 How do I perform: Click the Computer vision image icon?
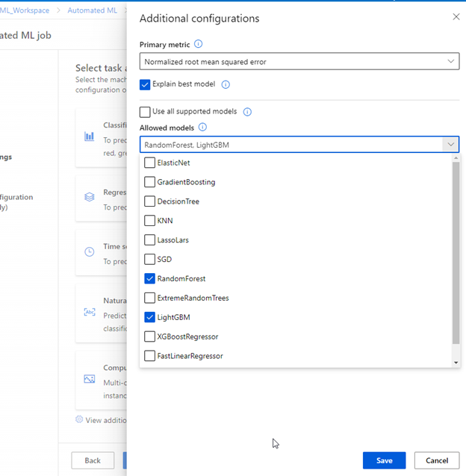tap(90, 379)
